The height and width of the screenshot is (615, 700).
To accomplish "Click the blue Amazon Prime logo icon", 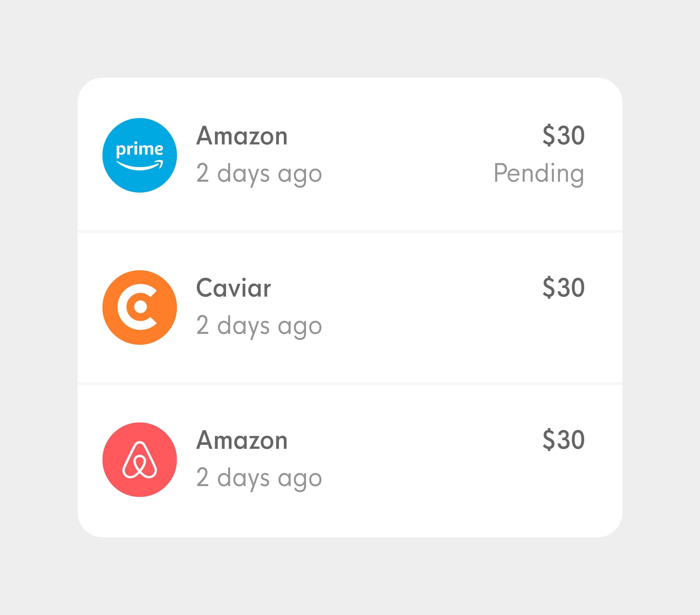I will [140, 155].
